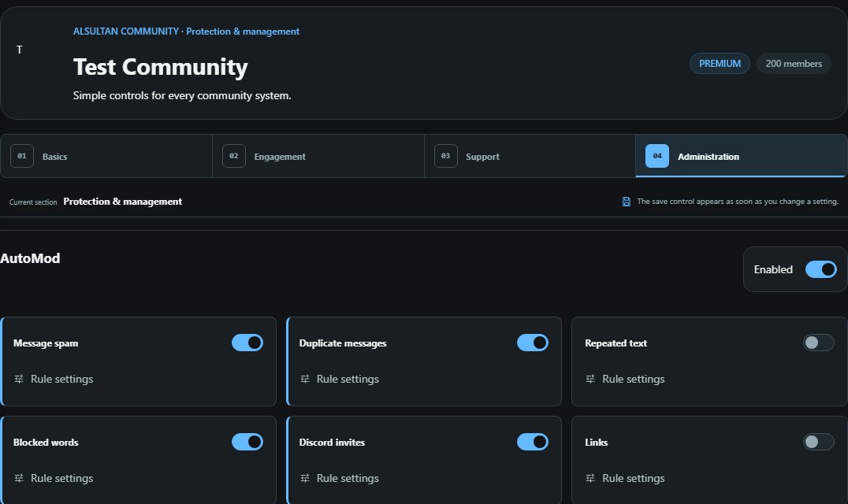Switch to the Engagement tab
Viewport: 848px width, 504px height.
318,156
